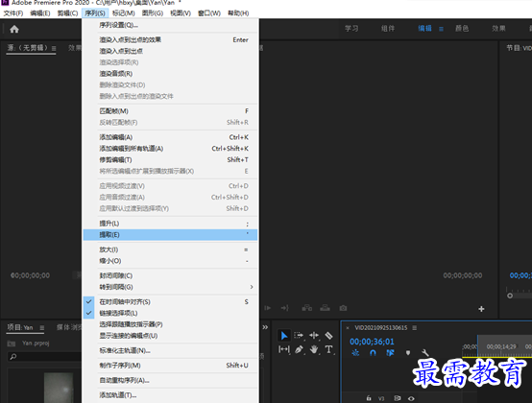This screenshot has width=532, height=403.
Task: Toggle Snap magnet in timeline
Action: 373,353
